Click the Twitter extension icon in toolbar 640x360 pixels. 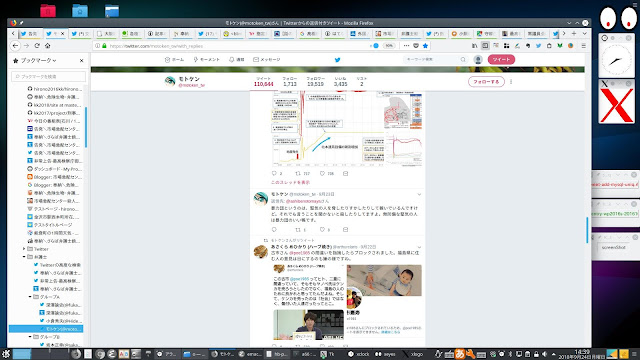point(538,46)
